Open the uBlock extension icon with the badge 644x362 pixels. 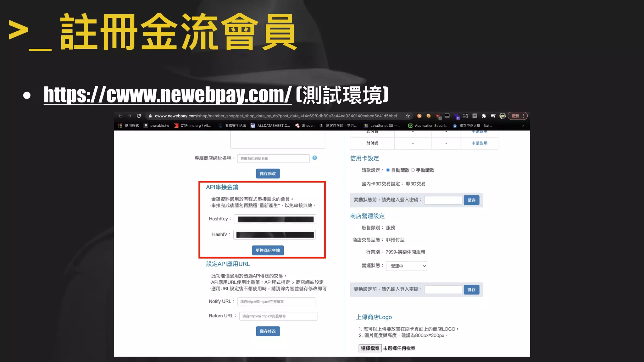coord(438,117)
